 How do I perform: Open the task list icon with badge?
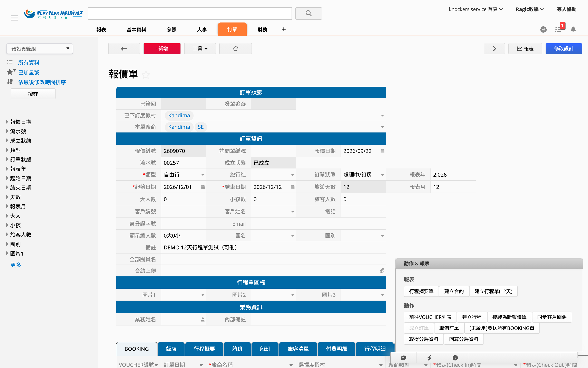[558, 29]
